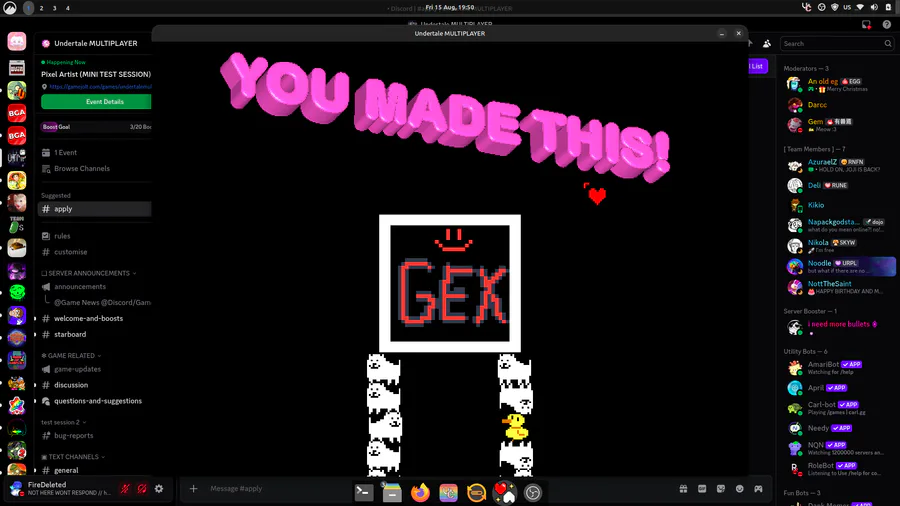Open gift icon in Discord message bar
The height and width of the screenshot is (506, 900).
(x=683, y=489)
